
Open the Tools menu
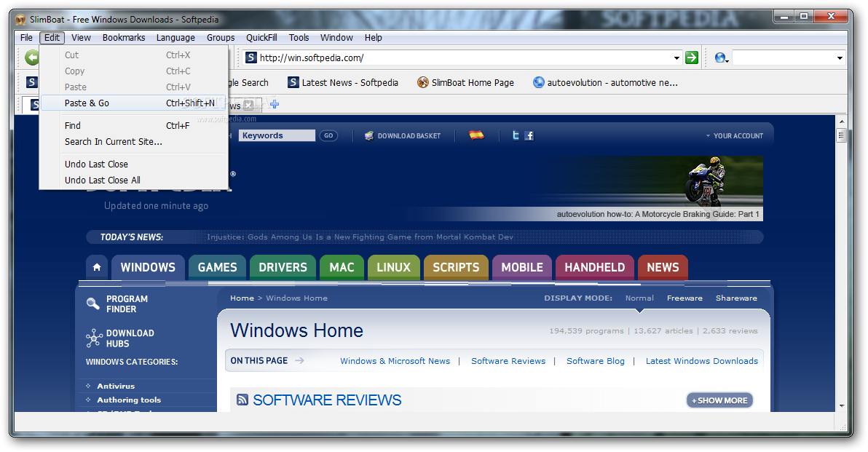pyautogui.click(x=299, y=38)
